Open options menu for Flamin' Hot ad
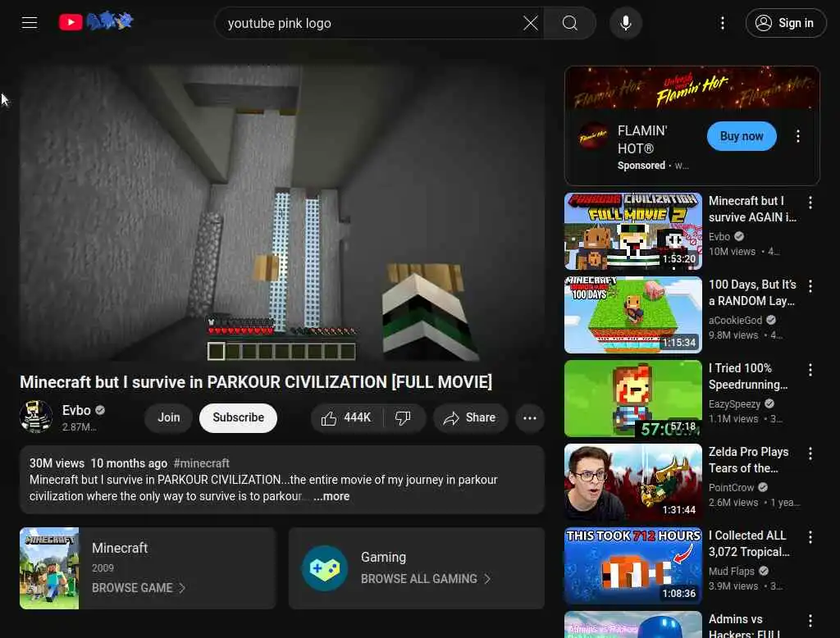The height and width of the screenshot is (638, 840). (x=798, y=136)
